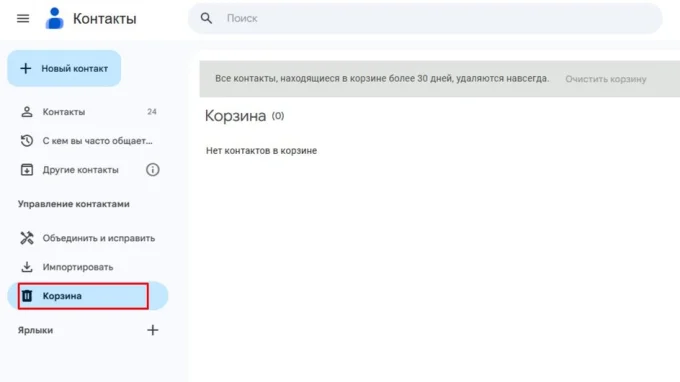This screenshot has width=680, height=382.
Task: Click the merge and fix tools icon
Action: [27, 238]
